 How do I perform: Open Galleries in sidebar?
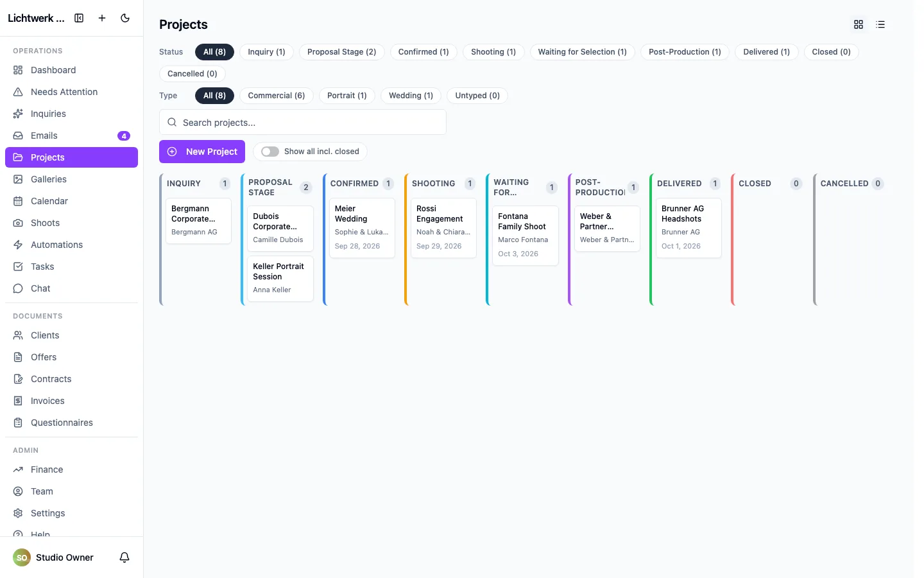tap(71, 179)
